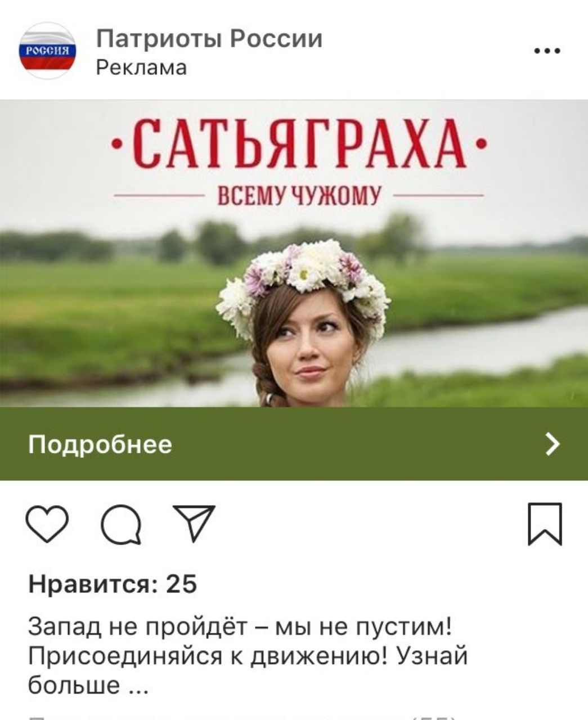Open the three-dot more options menu
This screenshot has width=588, height=720.
(547, 51)
